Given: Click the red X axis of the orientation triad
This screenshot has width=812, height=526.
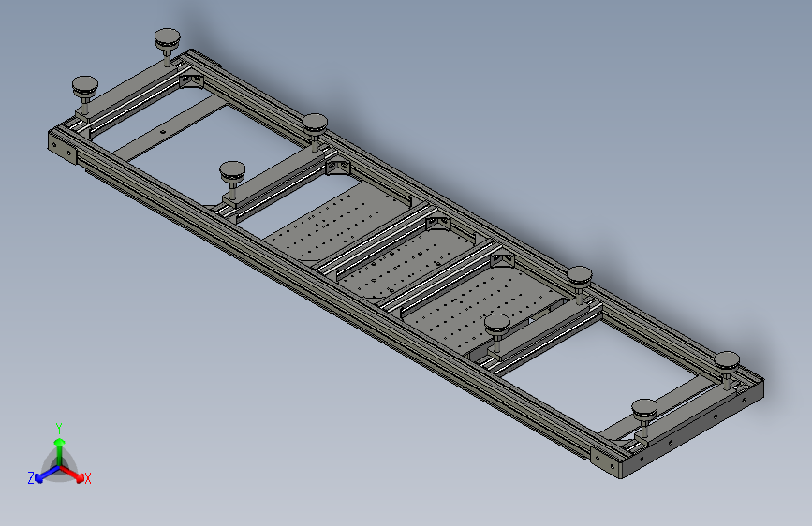Looking at the screenshot, I should pos(72,474).
